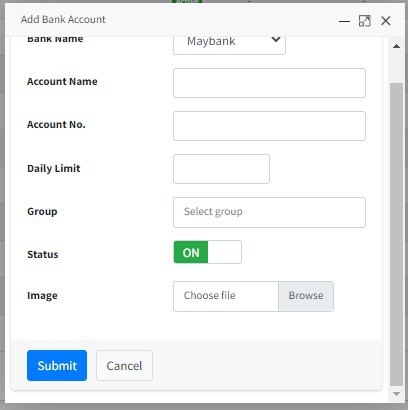Click the chevron on Bank Name dropdown

click(x=276, y=40)
